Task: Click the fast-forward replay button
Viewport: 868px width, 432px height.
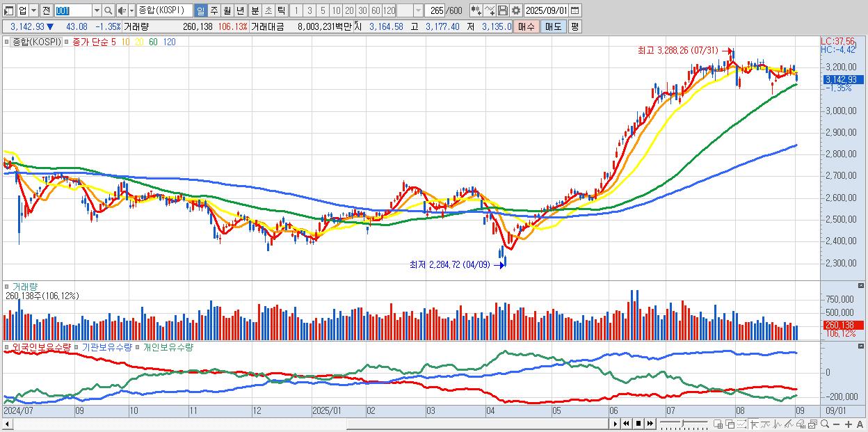Action: [650, 424]
